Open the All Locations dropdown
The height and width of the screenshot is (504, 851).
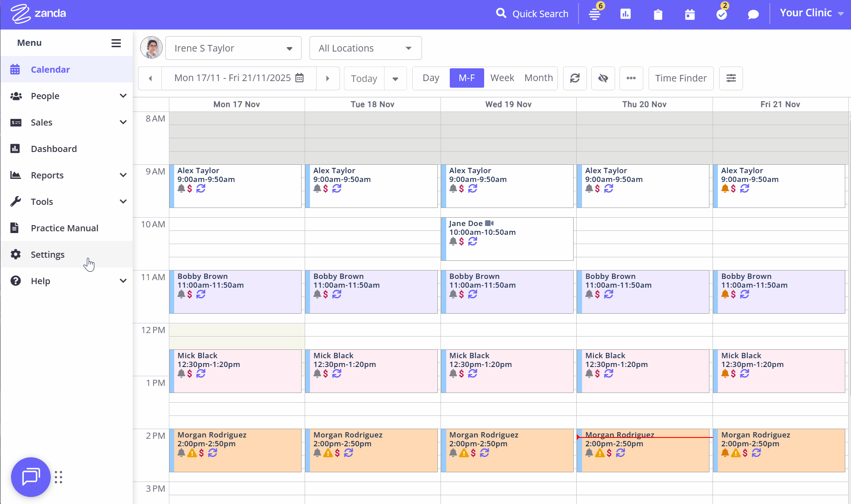365,48
